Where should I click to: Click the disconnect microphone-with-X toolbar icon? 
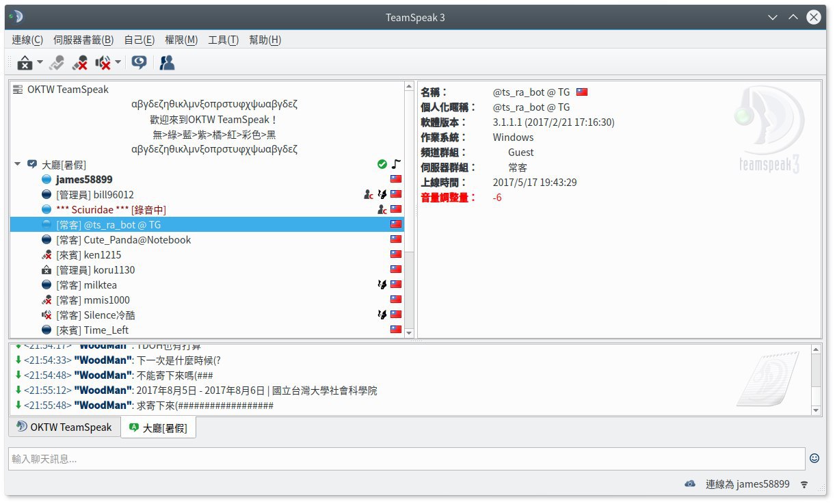(x=80, y=63)
